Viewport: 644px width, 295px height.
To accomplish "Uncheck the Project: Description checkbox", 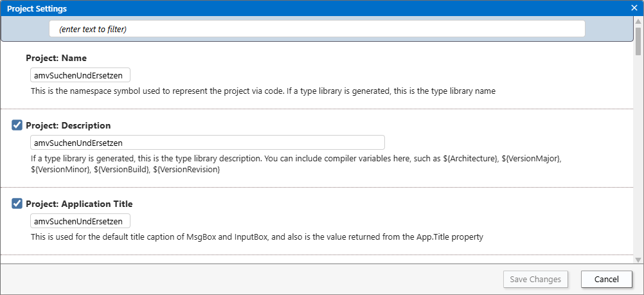I will [x=17, y=125].
